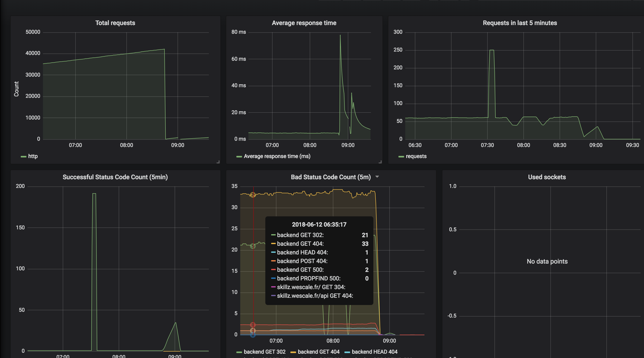Image resolution: width=644 pixels, height=358 pixels.
Task: Click the 07:30 x-axis label in Requests panel
Action: point(487,145)
